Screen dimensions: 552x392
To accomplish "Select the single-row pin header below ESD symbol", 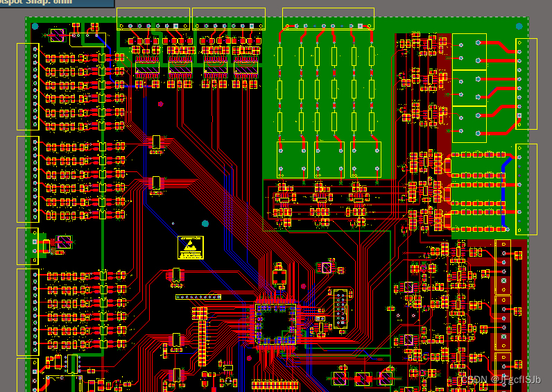I will click(198, 297).
